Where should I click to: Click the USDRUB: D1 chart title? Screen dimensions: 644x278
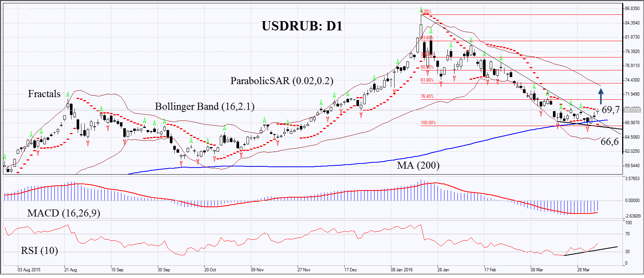click(302, 26)
